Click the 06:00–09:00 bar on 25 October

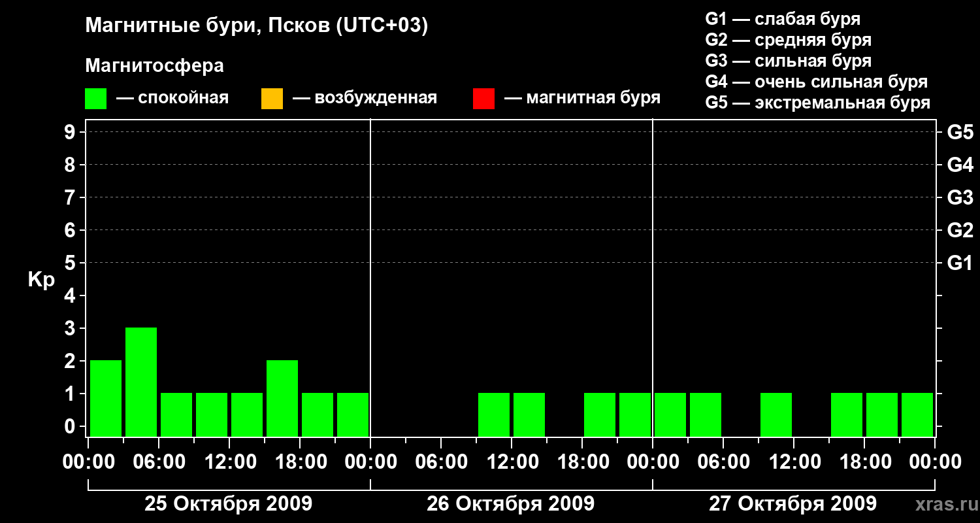(176, 414)
